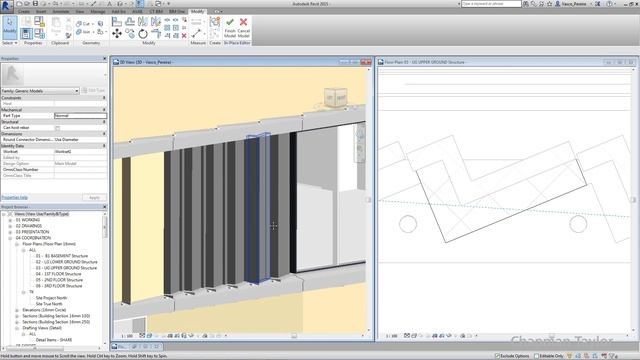Click the Mirror Draw Axis tool
Image resolution: width=640 pixels, height=360 pixels.
156,22
